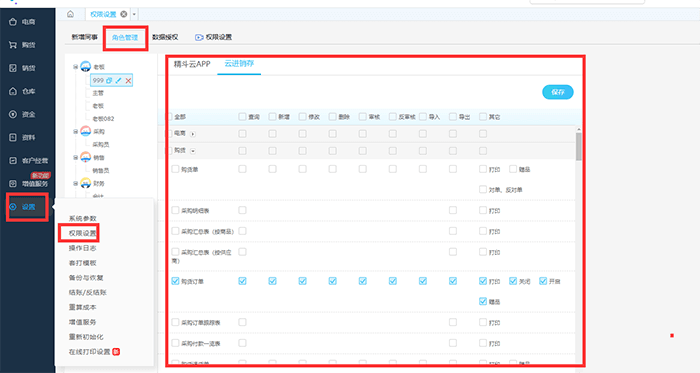The height and width of the screenshot is (373, 700).
Task: Open the 增值服务 sidebar module
Action: 29,184
